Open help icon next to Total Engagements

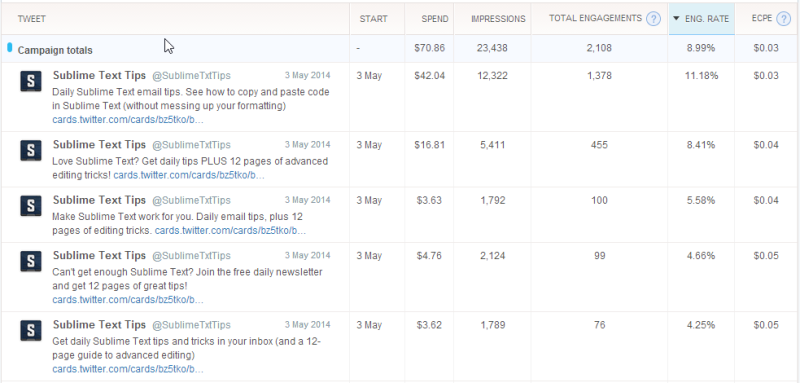(653, 19)
